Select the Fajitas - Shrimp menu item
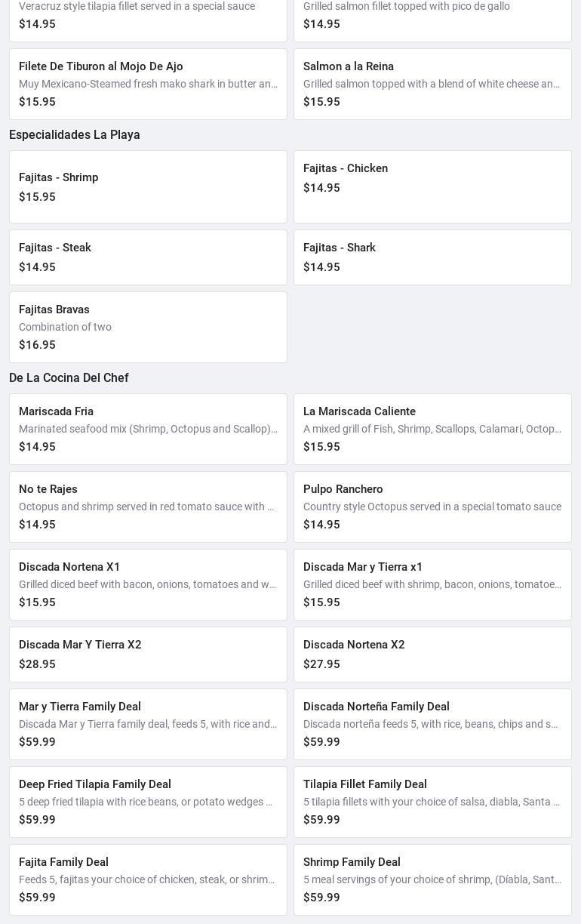581x924 pixels. click(x=148, y=186)
